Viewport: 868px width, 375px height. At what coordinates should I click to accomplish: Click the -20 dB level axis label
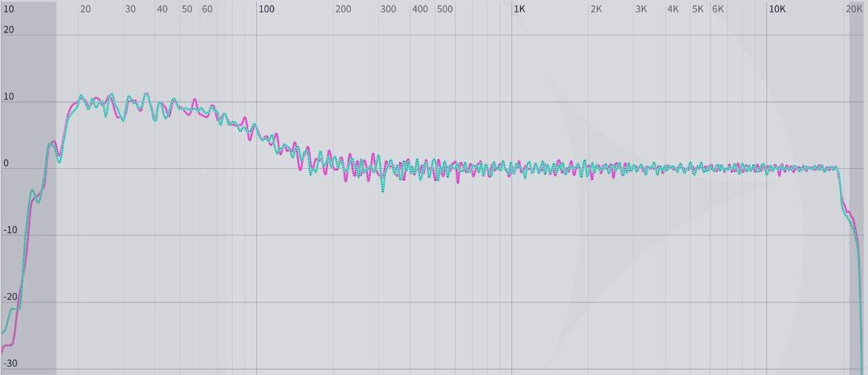pos(10,296)
